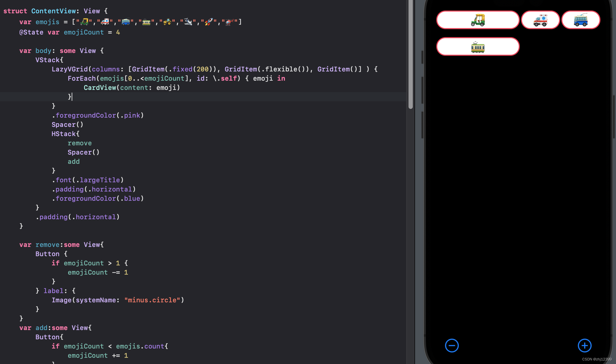The width and height of the screenshot is (616, 364).
Task: Click 'CardView(content: emoji)' line
Action: coord(132,88)
